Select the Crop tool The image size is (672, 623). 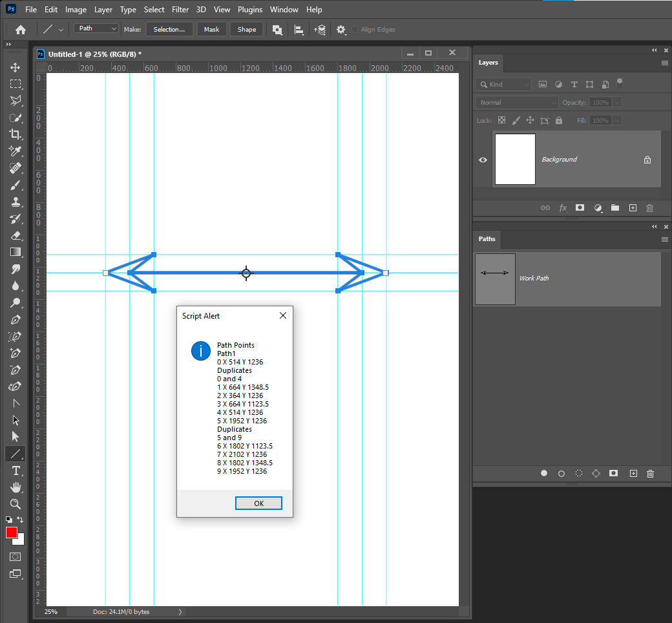pos(15,134)
